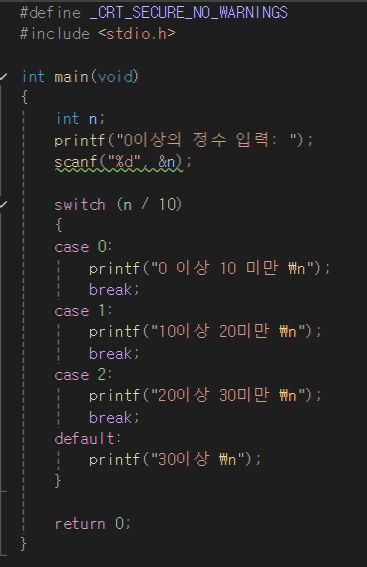Click the 'return 0;' statement
Viewport: 367px width, 567px height.
(93, 524)
